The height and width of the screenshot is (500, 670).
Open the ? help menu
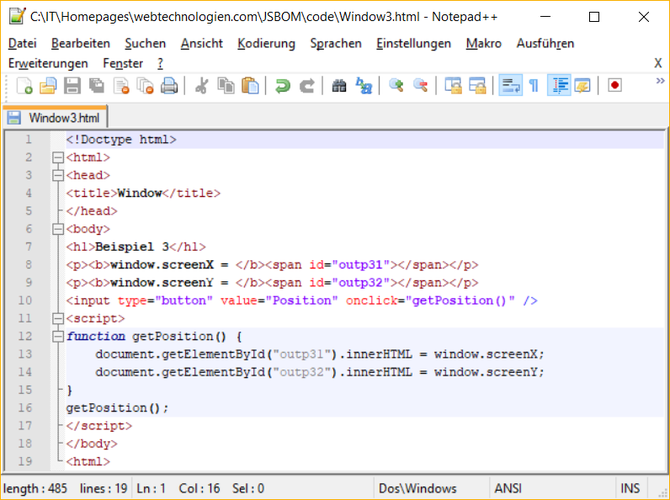[160, 63]
